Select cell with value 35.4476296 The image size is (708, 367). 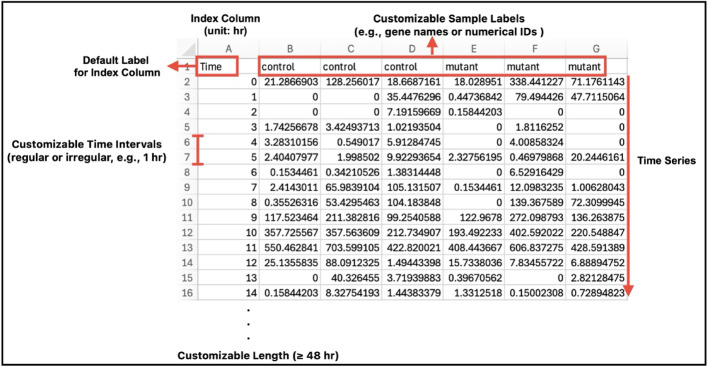tap(412, 97)
